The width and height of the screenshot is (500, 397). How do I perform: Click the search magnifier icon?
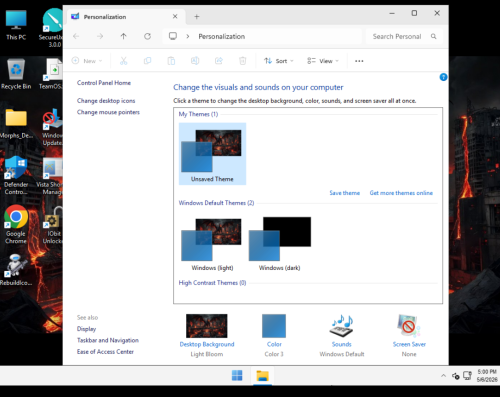coord(433,36)
